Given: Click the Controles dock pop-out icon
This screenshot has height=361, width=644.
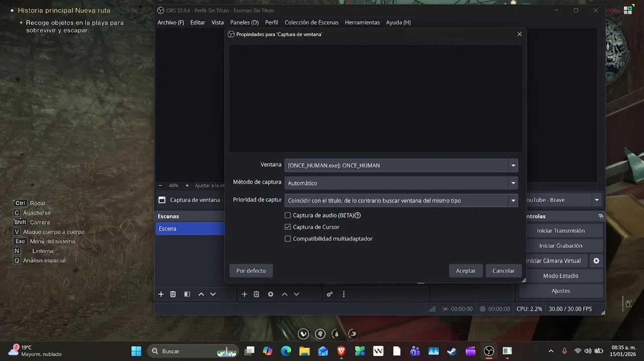Looking at the screenshot, I should tap(601, 216).
